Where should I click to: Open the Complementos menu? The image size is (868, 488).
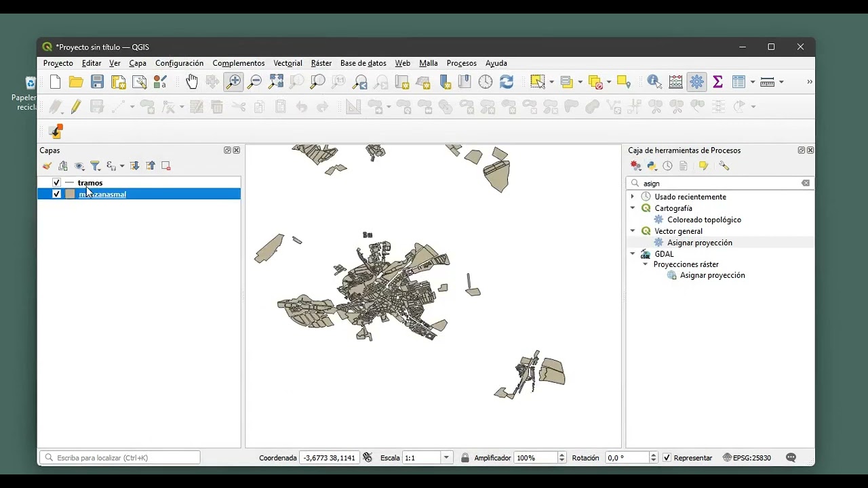[x=239, y=63]
